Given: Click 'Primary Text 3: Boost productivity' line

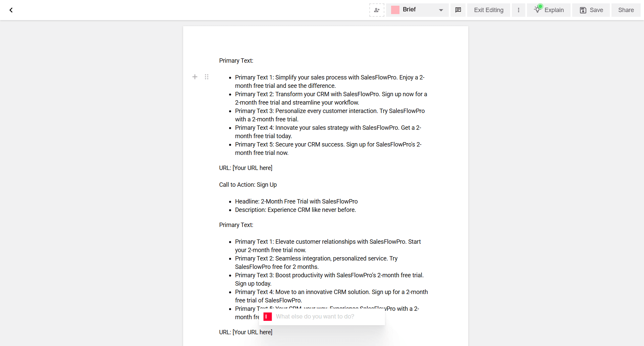Looking at the screenshot, I should tap(329, 279).
